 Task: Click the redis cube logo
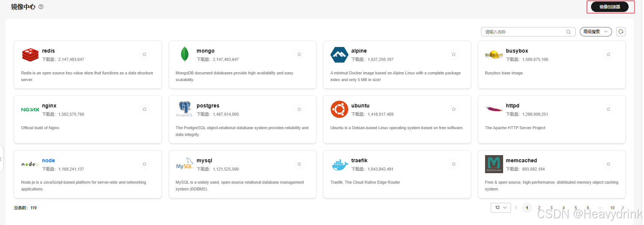pos(30,54)
